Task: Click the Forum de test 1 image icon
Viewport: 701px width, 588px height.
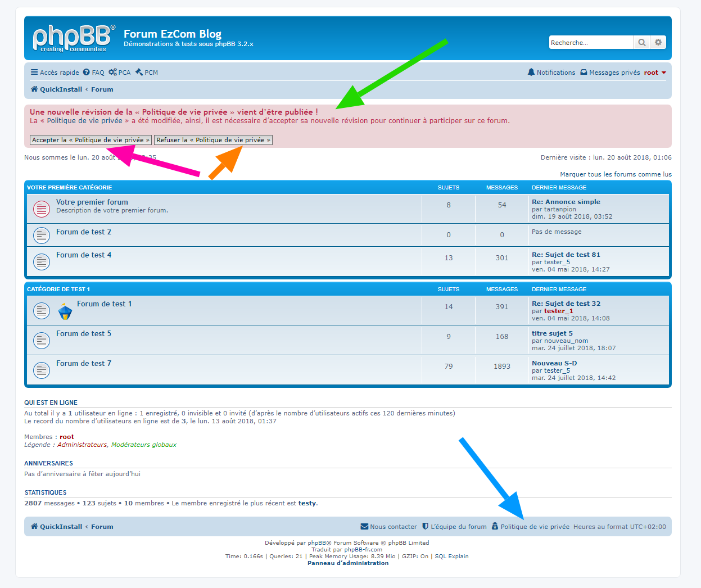Action: 65,311
